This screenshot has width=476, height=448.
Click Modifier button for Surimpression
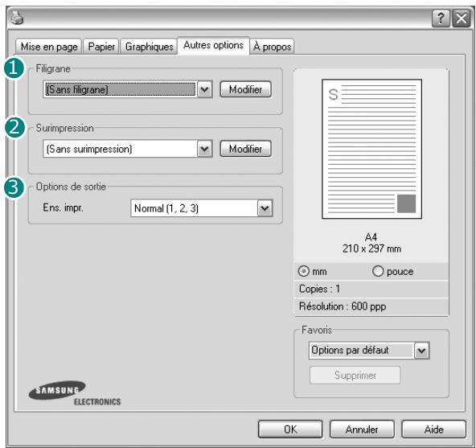click(245, 149)
